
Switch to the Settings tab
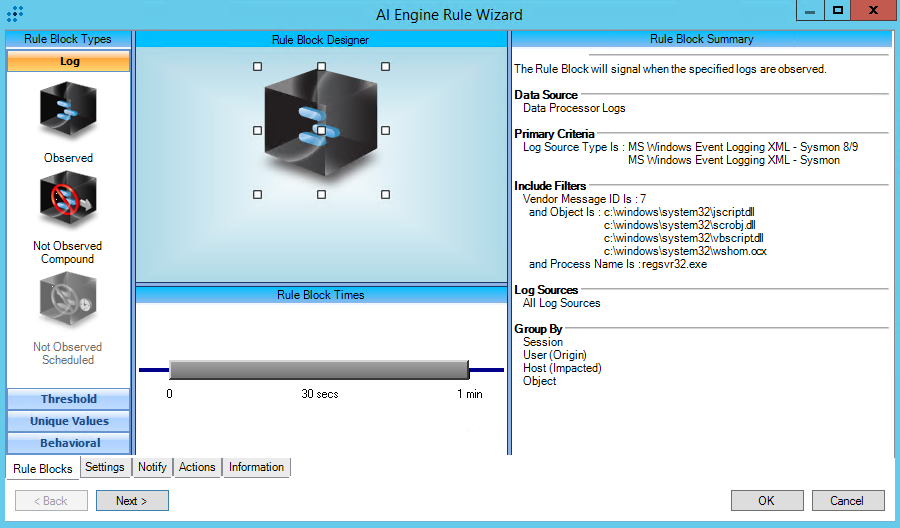(105, 467)
